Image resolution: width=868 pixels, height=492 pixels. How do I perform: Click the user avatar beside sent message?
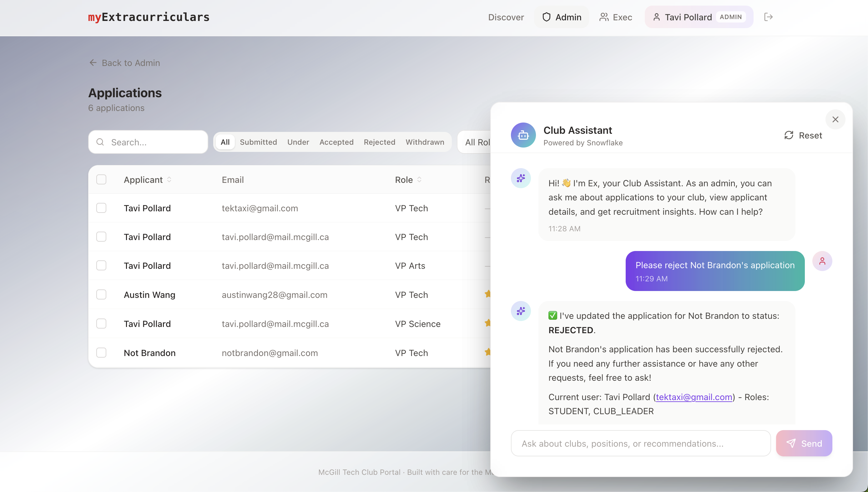[822, 261]
